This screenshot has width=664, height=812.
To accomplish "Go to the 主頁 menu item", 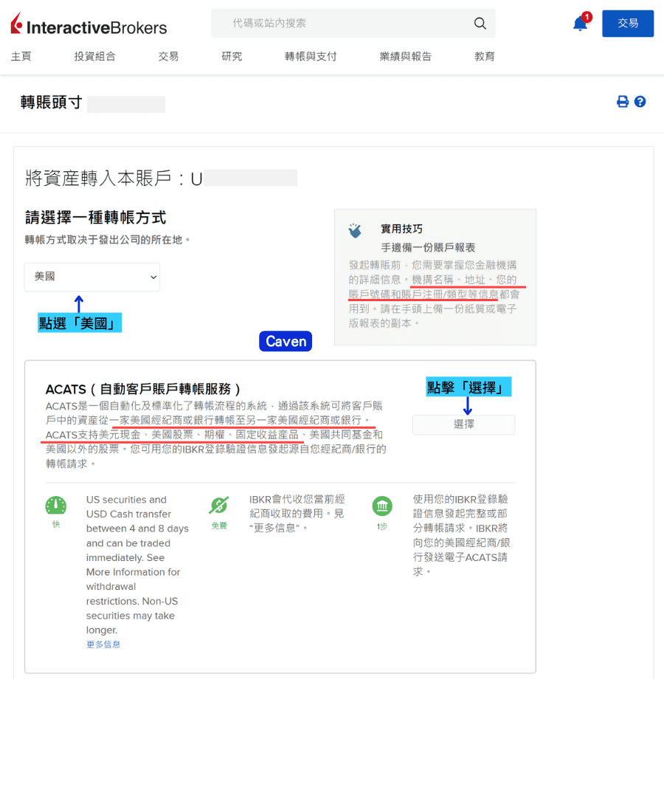I will pyautogui.click(x=21, y=55).
